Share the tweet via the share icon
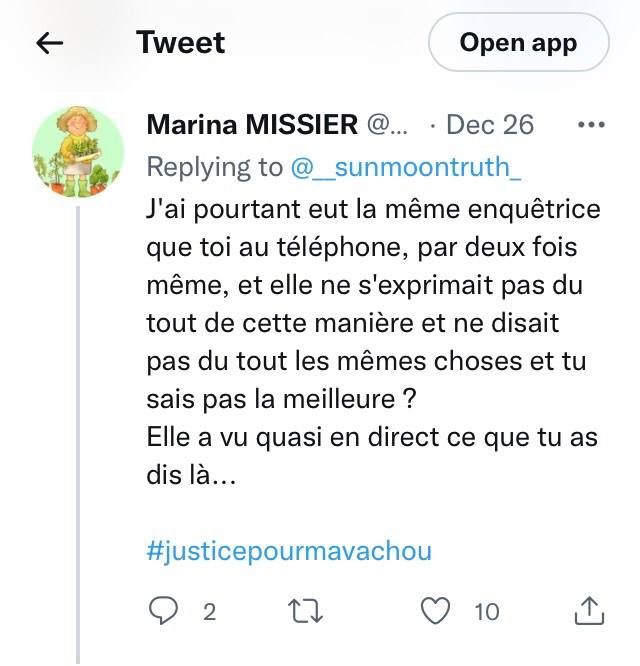Screen dimensions: 640x666 [591, 609]
